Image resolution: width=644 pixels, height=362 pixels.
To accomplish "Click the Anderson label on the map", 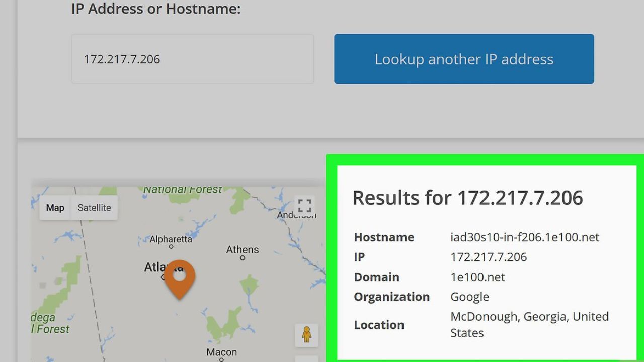I will pos(296,215).
